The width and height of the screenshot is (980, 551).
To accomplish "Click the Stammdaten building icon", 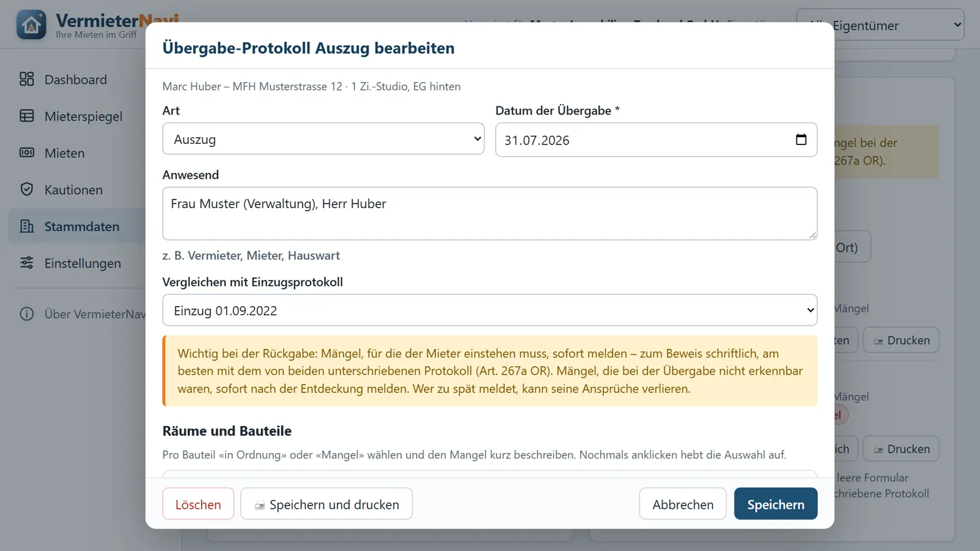I will (27, 226).
